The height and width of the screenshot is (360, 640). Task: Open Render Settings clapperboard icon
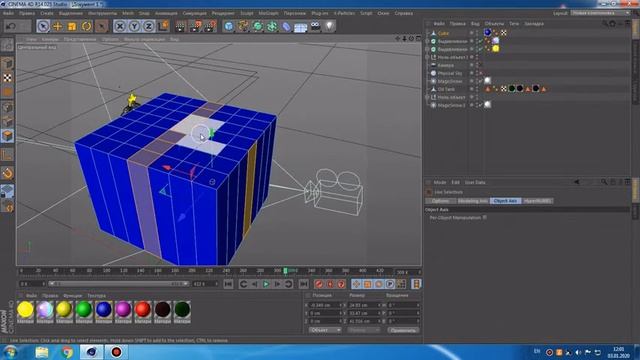[210, 27]
